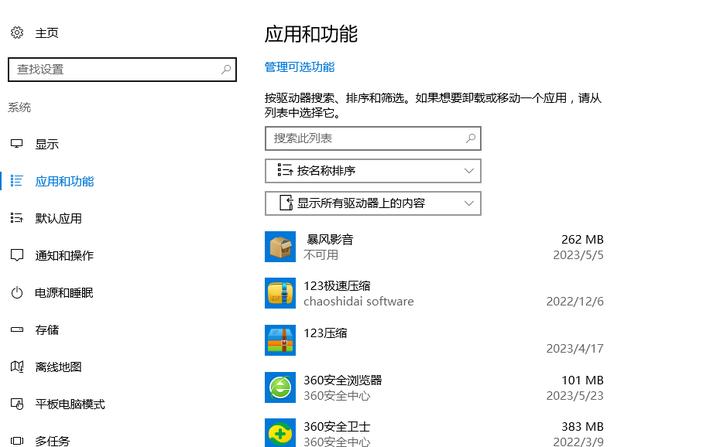The width and height of the screenshot is (720, 447).
Task: Click the 不可用 status under 暴风影音
Action: click(321, 255)
